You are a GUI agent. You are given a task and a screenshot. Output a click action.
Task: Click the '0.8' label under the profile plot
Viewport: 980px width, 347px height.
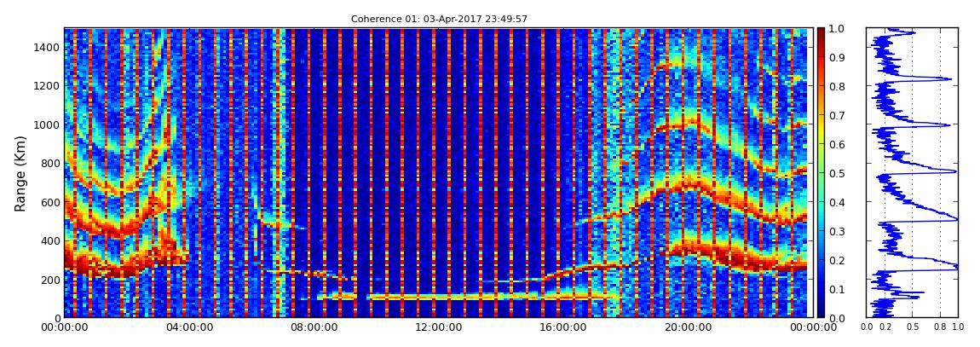(941, 327)
